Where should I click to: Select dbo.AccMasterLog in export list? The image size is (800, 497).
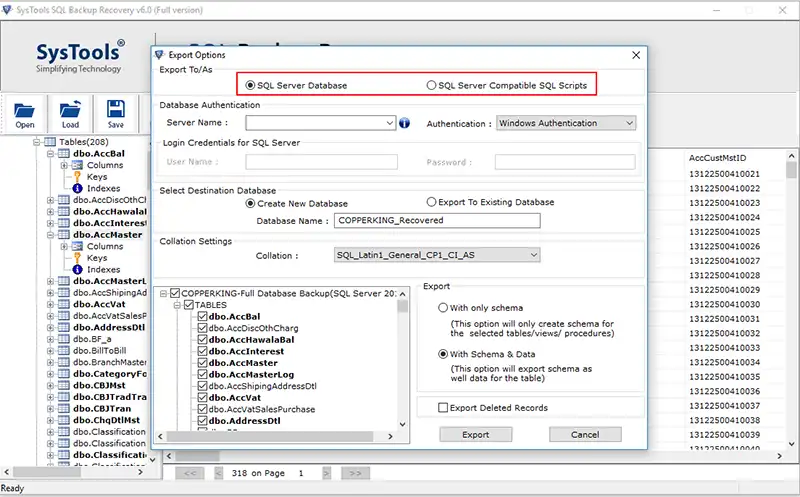pos(251,375)
